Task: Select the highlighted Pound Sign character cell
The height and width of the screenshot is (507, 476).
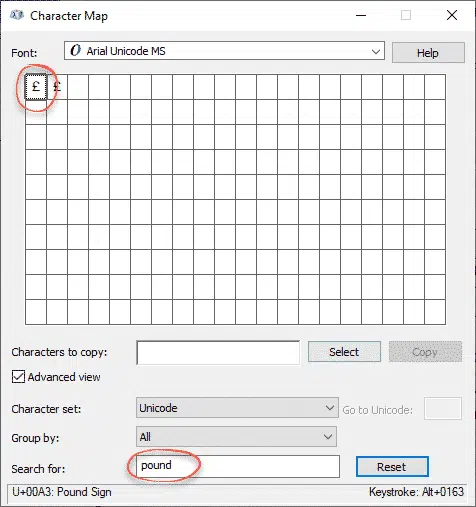Action: point(36,87)
